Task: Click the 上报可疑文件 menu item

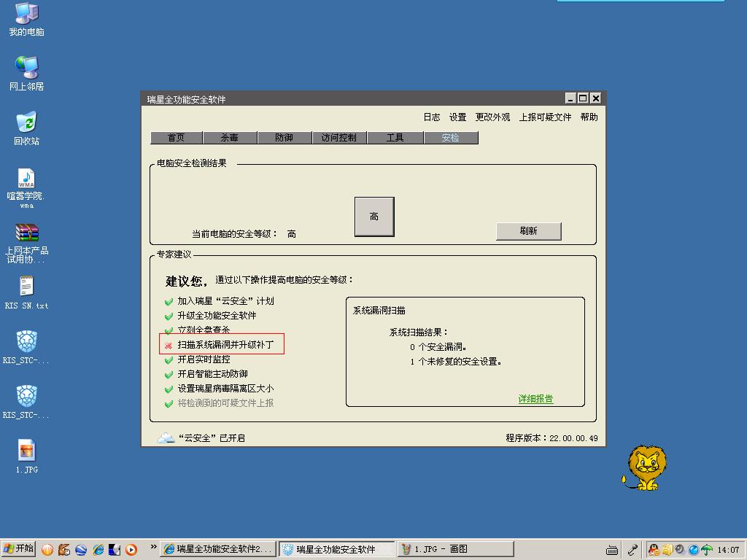Action: (x=545, y=117)
